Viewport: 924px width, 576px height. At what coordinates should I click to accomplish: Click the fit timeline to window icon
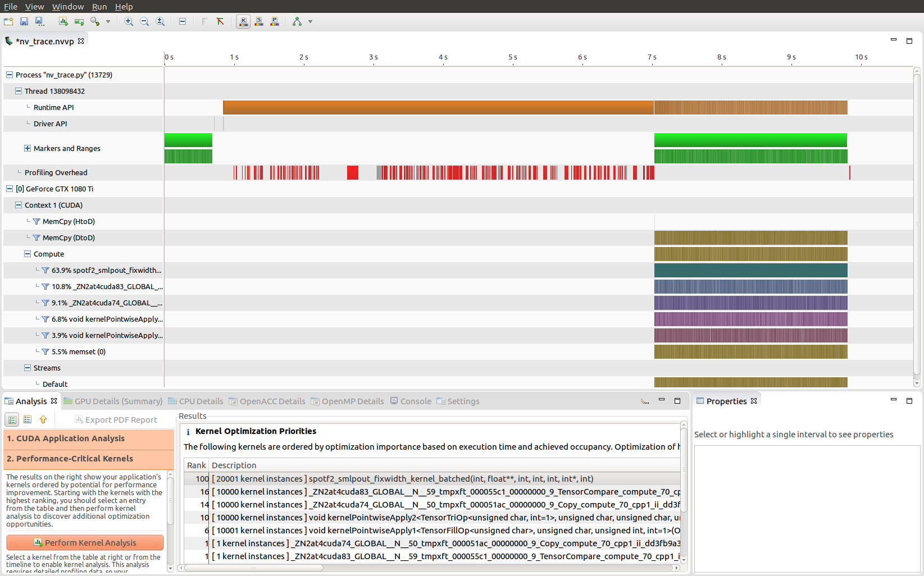pyautogui.click(x=160, y=21)
